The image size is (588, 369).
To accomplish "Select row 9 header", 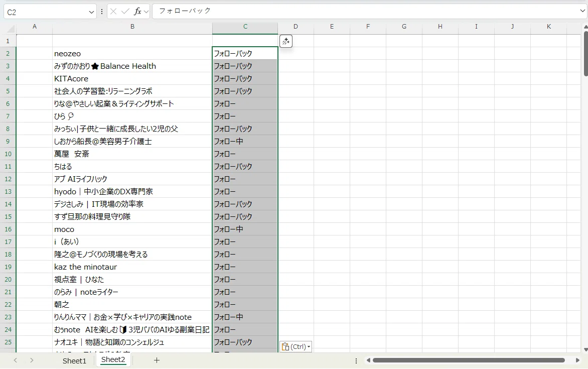I will [8, 142].
